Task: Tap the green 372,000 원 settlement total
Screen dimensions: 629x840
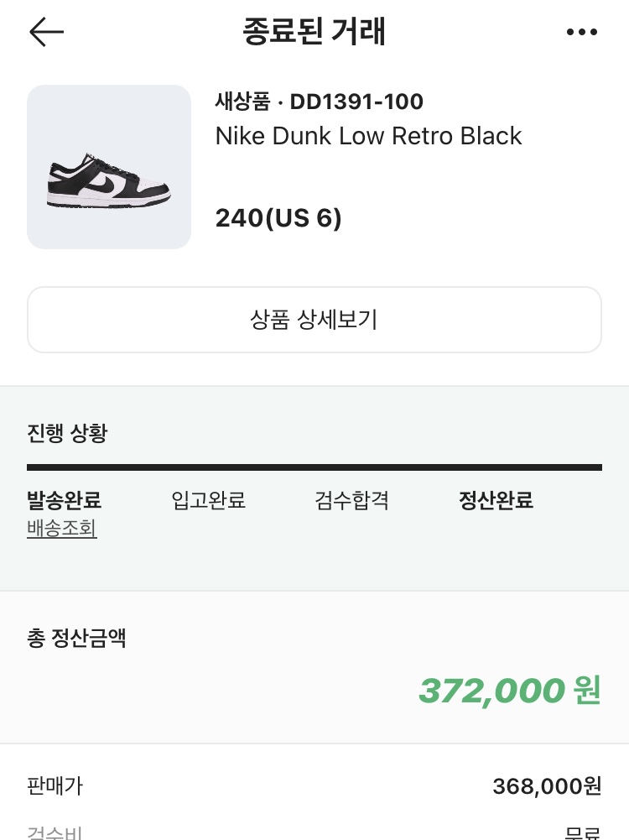Action: click(510, 690)
